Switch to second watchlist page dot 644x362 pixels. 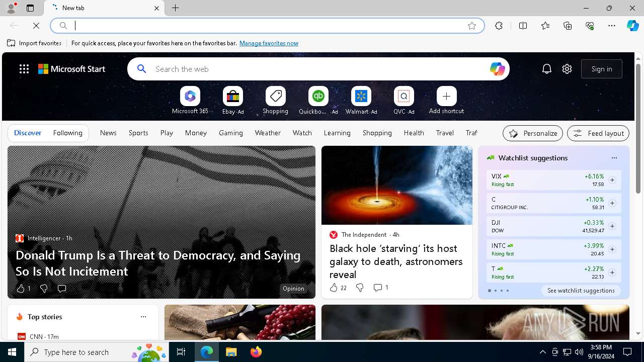click(495, 291)
